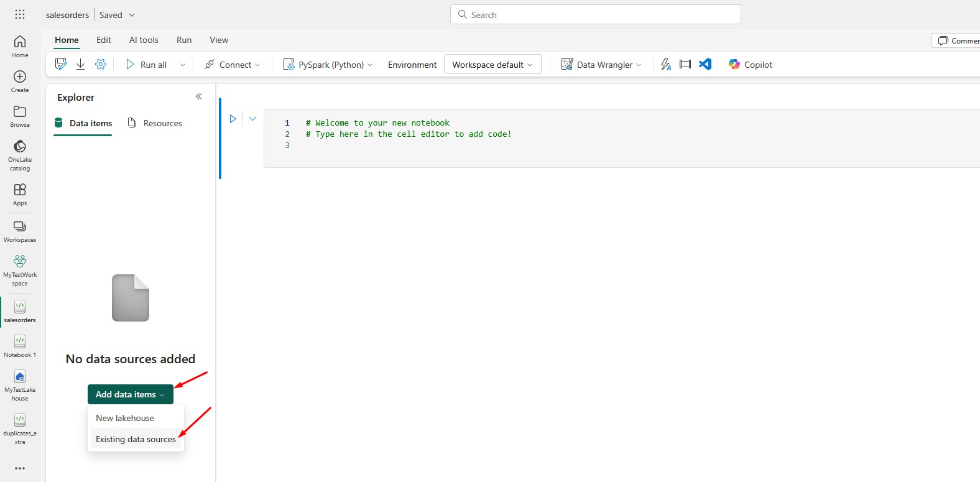980x482 pixels.
Task: Open in VS Code icon
Action: [x=705, y=64]
